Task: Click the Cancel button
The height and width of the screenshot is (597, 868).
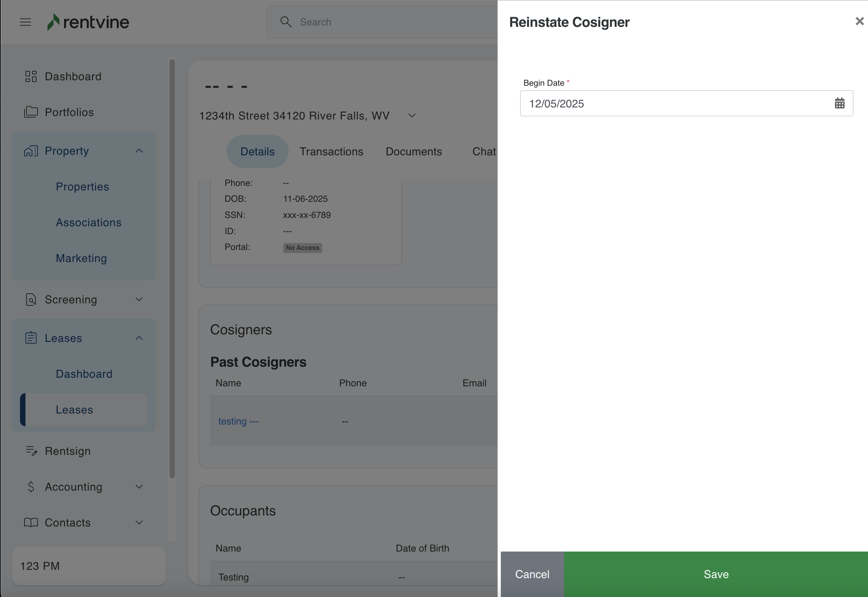Action: pyautogui.click(x=532, y=574)
